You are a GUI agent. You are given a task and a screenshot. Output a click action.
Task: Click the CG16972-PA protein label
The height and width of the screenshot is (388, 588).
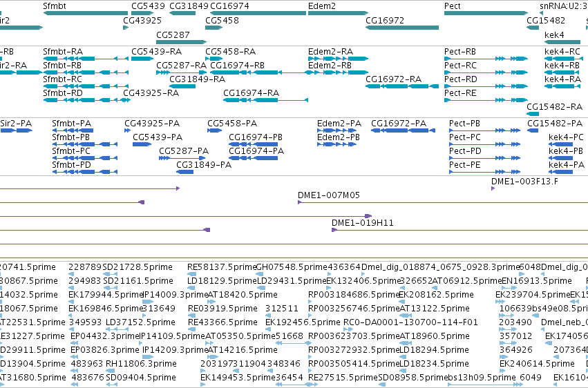(x=399, y=123)
